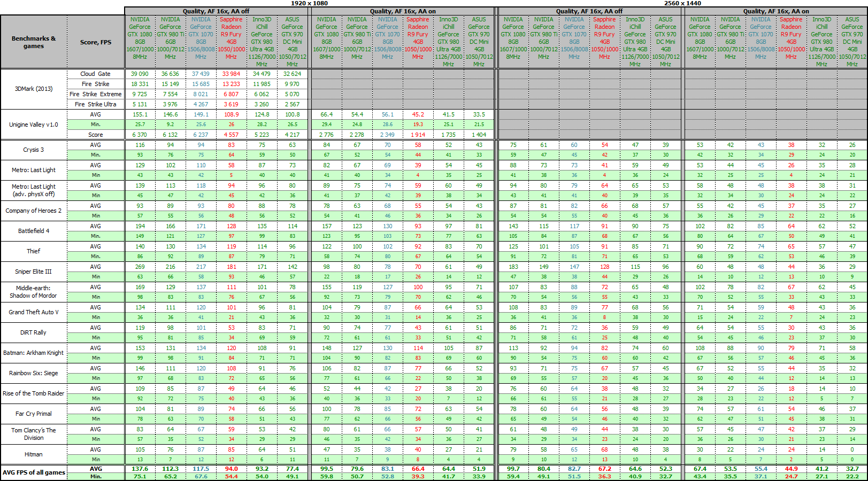Screen dimensions: 868x481
Task: Select Fire Strike Extreme score '9 725'
Action: point(140,94)
